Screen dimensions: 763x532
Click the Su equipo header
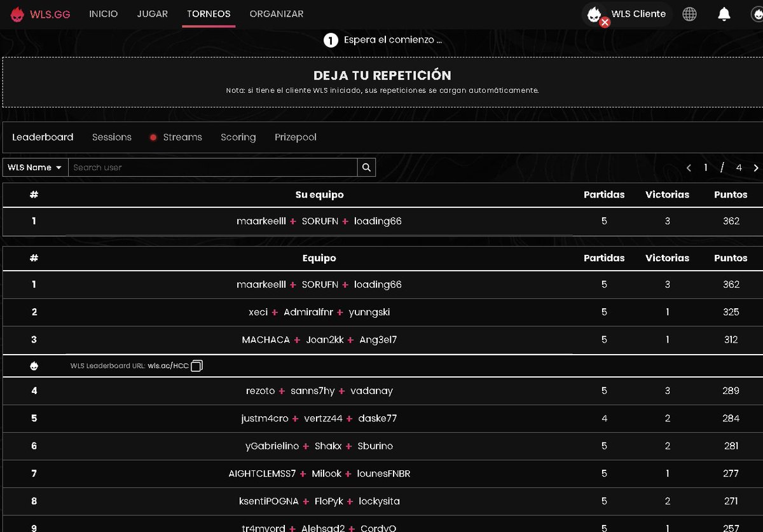(x=319, y=195)
